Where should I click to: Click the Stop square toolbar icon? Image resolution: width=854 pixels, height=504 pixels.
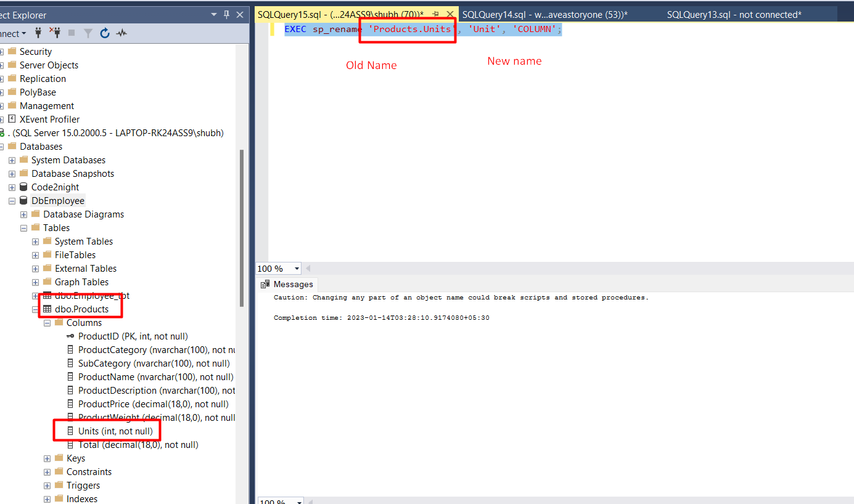coord(71,33)
